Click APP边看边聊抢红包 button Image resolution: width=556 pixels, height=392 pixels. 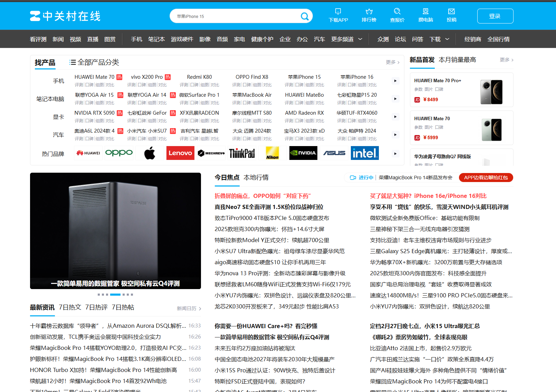pos(486,178)
